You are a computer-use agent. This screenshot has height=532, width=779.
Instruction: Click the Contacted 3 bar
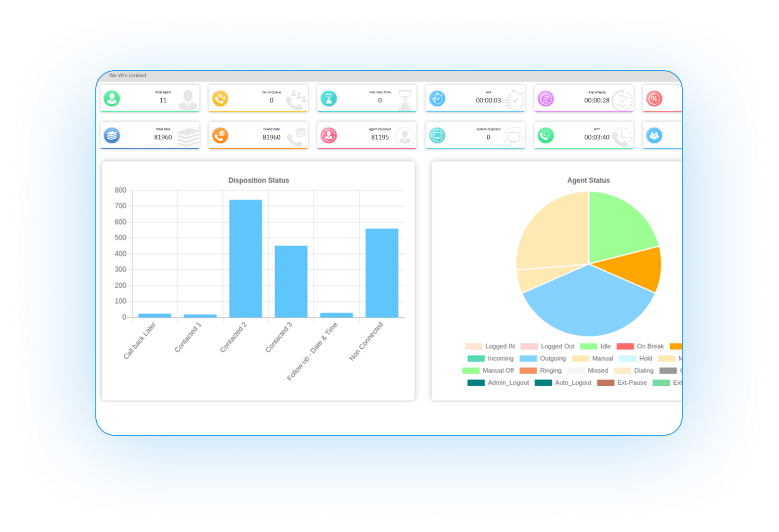(291, 282)
